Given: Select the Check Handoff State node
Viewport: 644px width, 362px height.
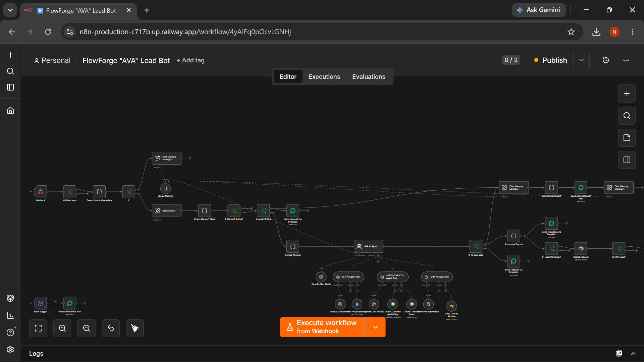Looking at the screenshot, I should [205, 211].
